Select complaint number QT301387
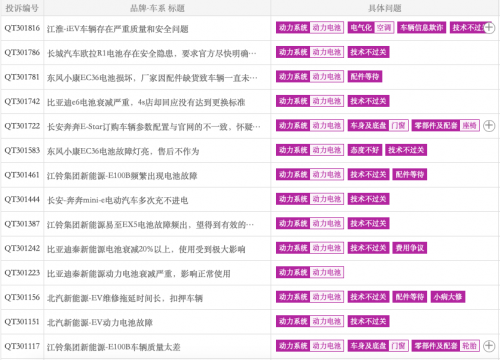 22,224
